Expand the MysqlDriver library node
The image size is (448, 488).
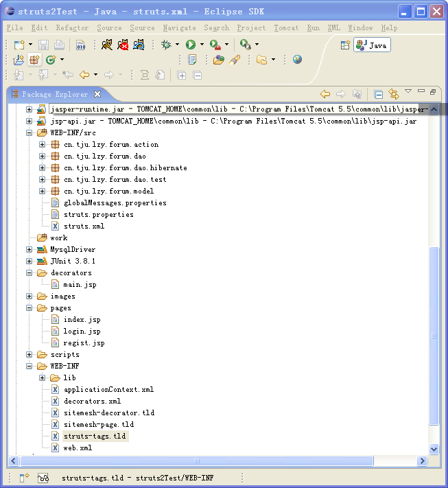29,249
